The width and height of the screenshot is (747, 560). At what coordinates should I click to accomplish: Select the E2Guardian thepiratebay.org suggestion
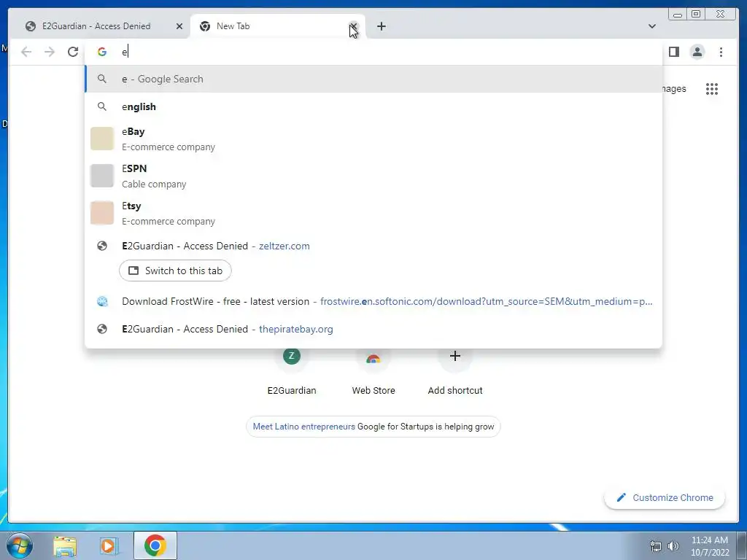pyautogui.click(x=373, y=329)
